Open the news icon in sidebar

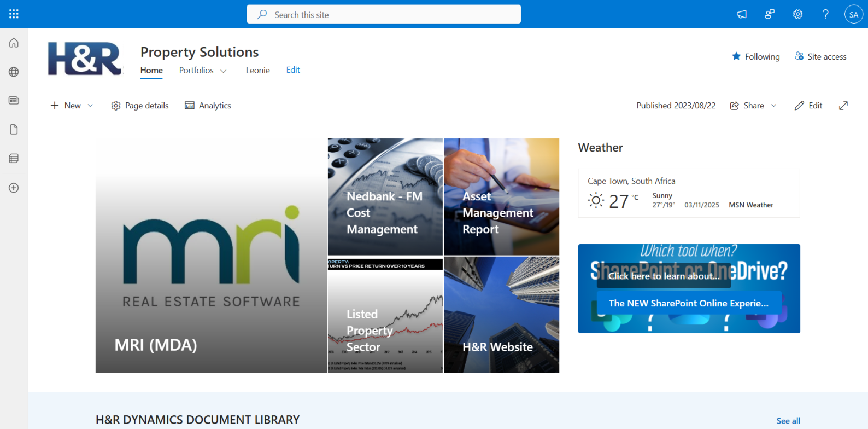(14, 101)
